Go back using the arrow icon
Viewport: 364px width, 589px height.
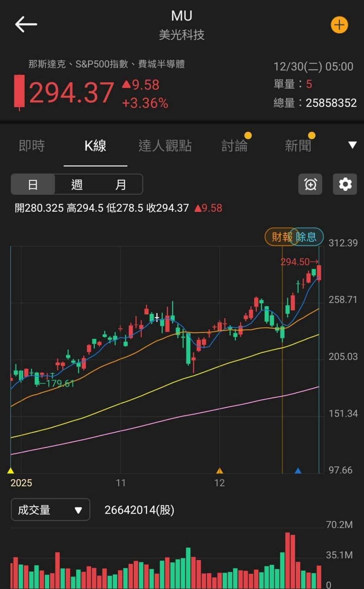[26, 24]
